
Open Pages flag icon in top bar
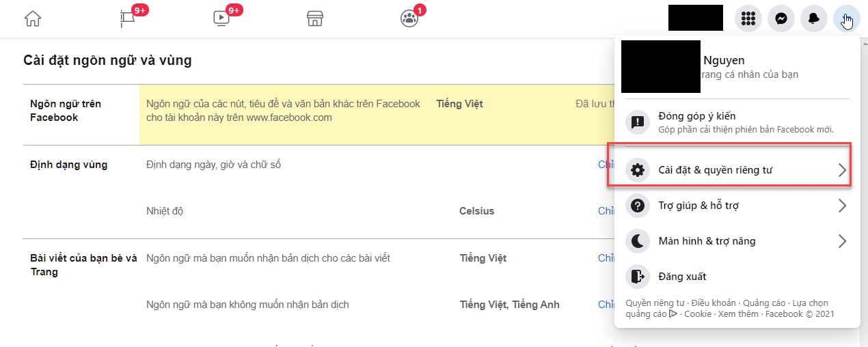127,18
